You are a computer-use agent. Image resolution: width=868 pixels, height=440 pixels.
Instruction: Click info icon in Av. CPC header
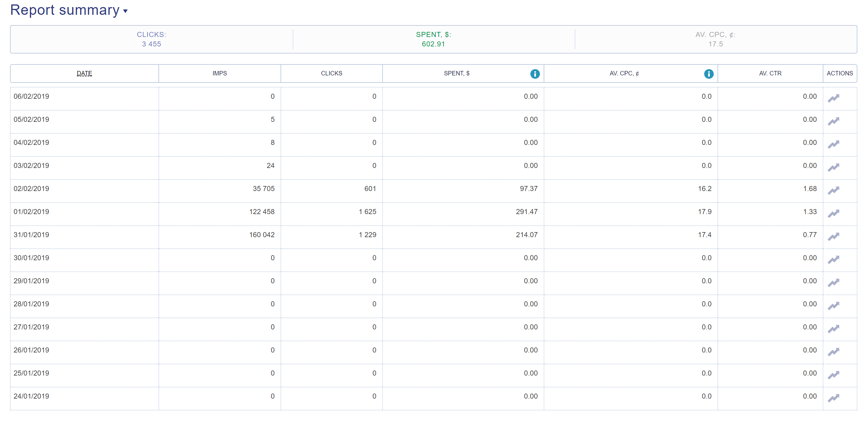click(709, 74)
